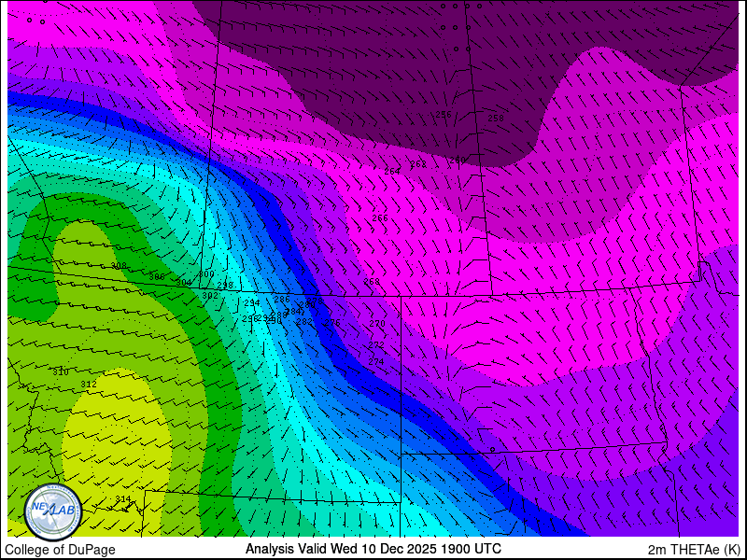Image resolution: width=747 pixels, height=560 pixels.
Task: Select the 304 contour label
Action: [x=183, y=283]
